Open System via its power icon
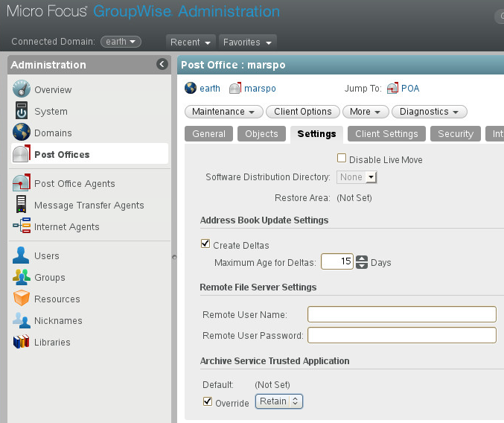Viewport: 504px width, 423px height. pyautogui.click(x=21, y=111)
